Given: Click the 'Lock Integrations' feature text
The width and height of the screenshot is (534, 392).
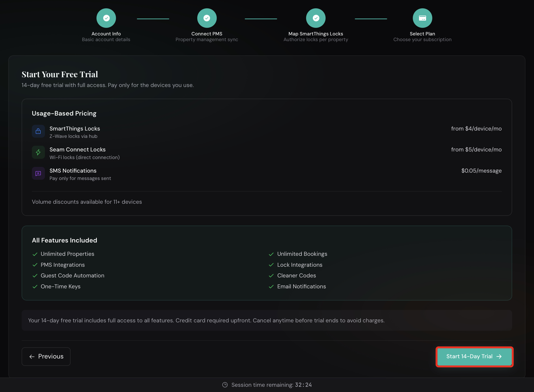Looking at the screenshot, I should click(300, 265).
